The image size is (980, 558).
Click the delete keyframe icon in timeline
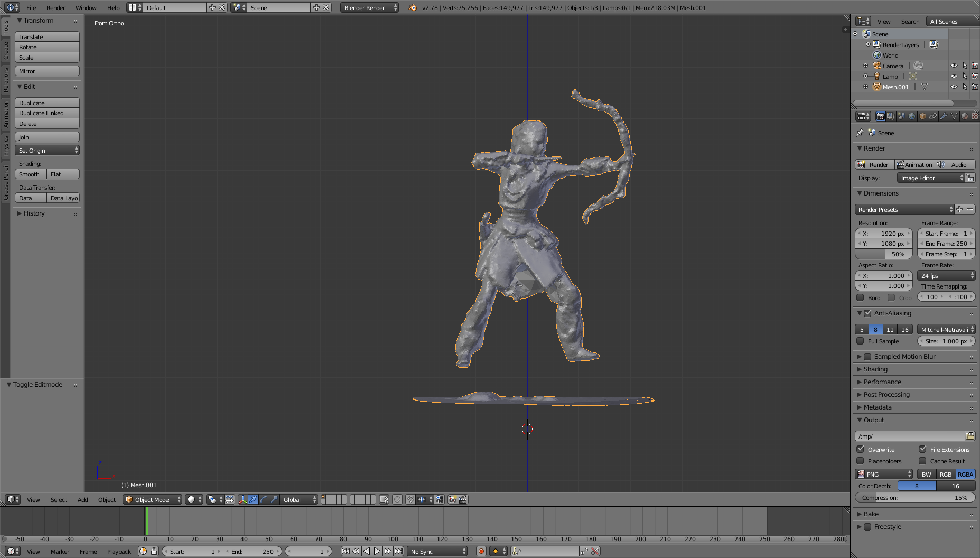pos(595,551)
